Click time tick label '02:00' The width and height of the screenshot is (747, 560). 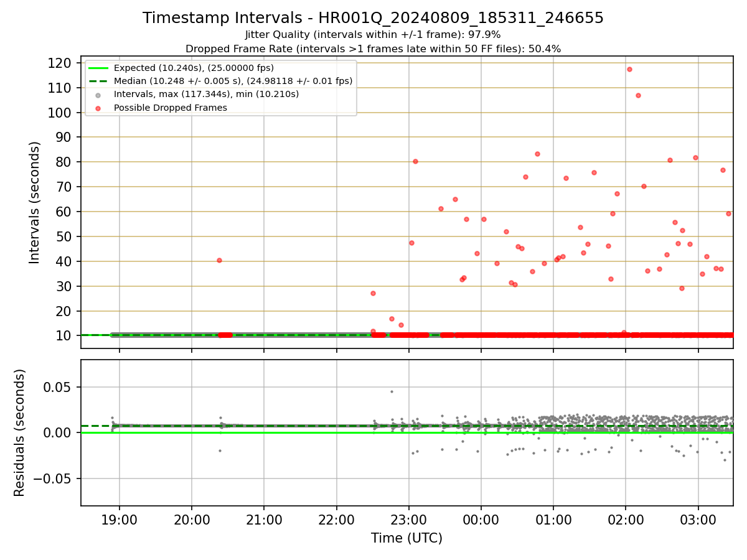[626, 519]
